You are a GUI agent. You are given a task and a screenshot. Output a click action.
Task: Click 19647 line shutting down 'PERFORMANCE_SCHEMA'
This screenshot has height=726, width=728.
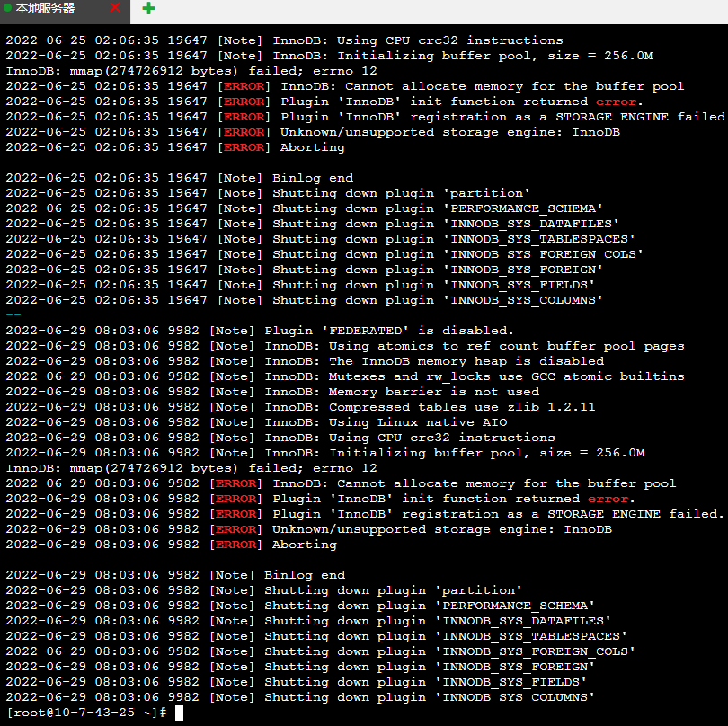pyautogui.click(x=304, y=208)
